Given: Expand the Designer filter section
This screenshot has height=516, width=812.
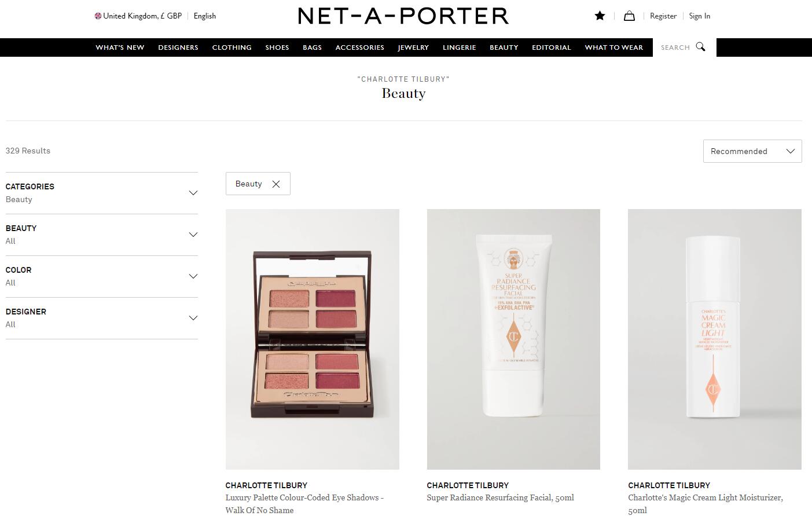Looking at the screenshot, I should tap(193, 318).
